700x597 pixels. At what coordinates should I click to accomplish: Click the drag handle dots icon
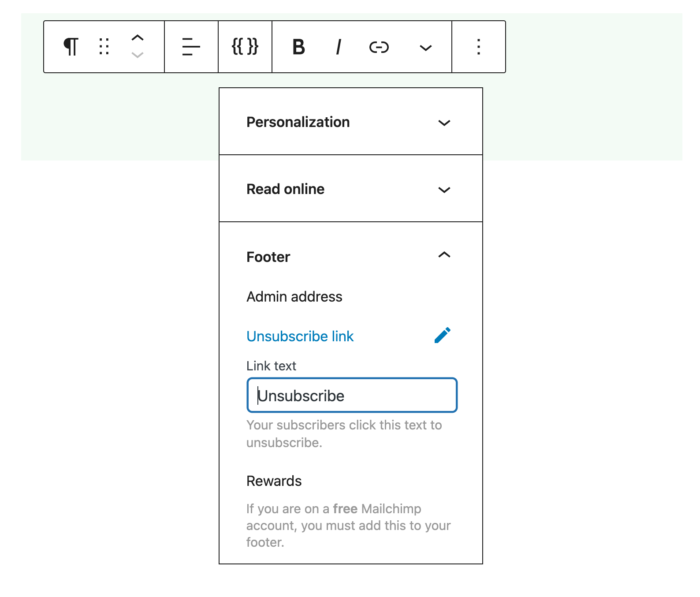104,47
